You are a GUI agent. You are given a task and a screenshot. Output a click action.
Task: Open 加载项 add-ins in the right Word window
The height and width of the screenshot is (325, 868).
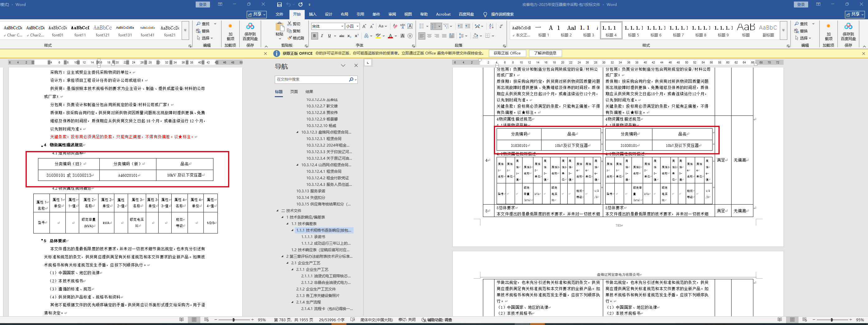pos(828,31)
